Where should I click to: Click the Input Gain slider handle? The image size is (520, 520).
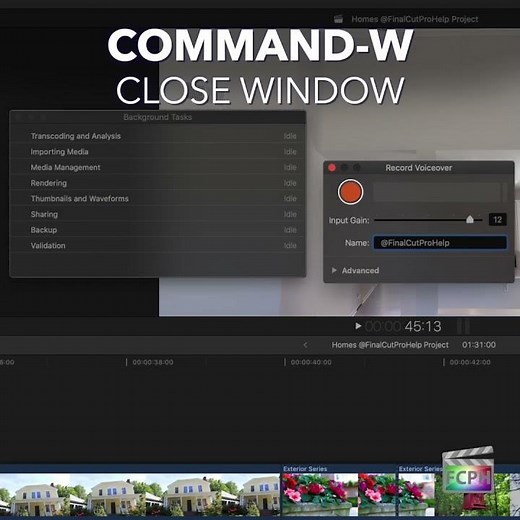pyautogui.click(x=470, y=219)
